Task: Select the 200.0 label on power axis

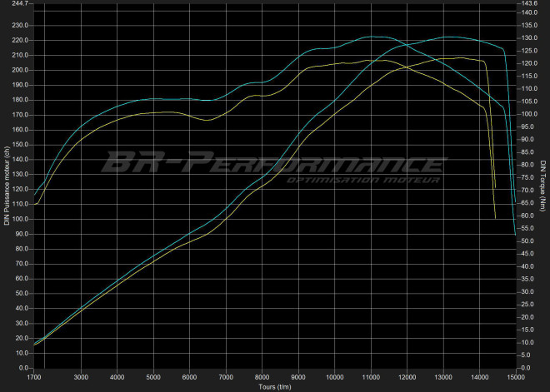Action: click(20, 70)
